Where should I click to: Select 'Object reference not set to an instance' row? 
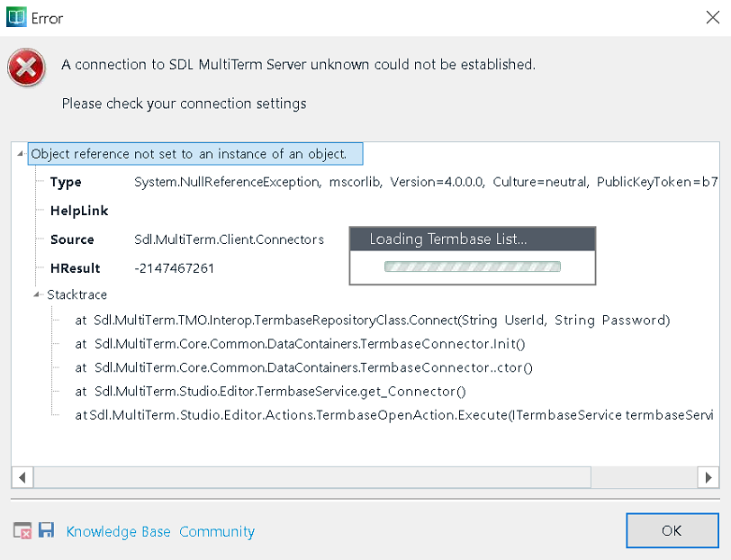click(195, 154)
